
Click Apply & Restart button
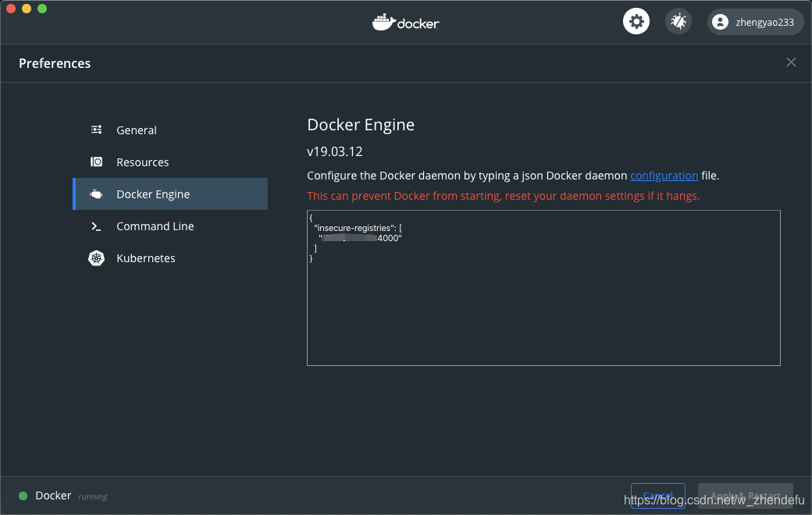point(745,495)
